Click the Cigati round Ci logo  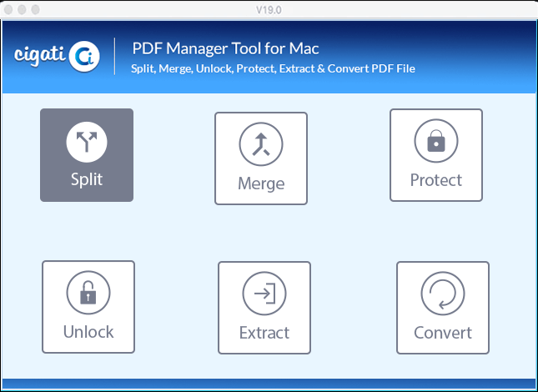coord(84,57)
